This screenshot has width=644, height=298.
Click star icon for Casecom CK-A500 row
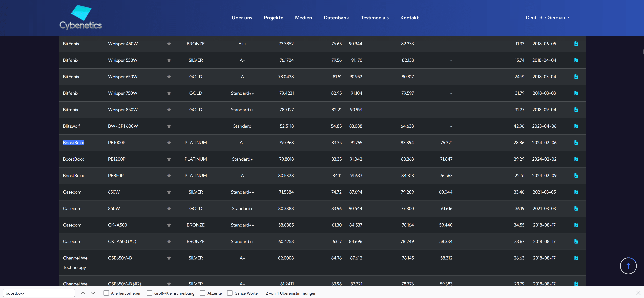pos(169,225)
